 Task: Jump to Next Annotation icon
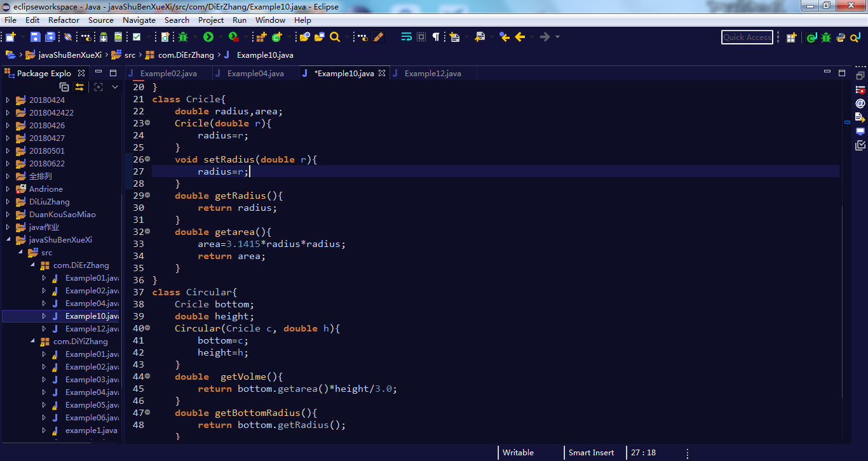tap(454, 37)
